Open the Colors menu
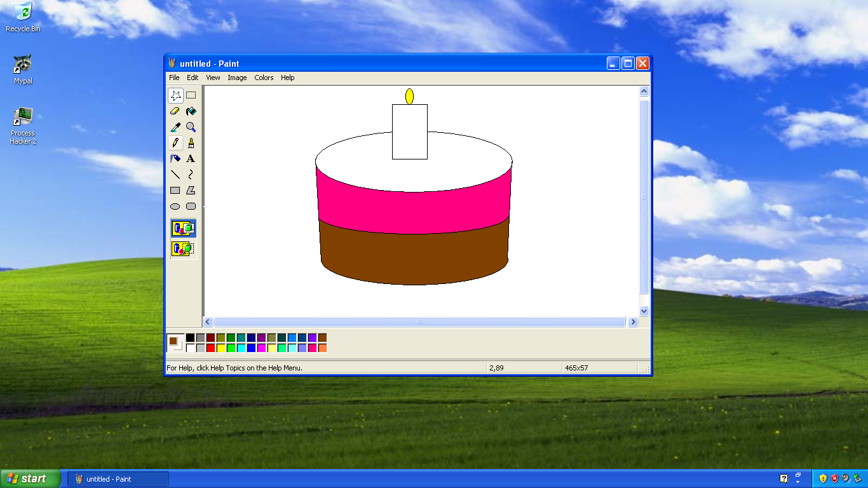 point(263,78)
